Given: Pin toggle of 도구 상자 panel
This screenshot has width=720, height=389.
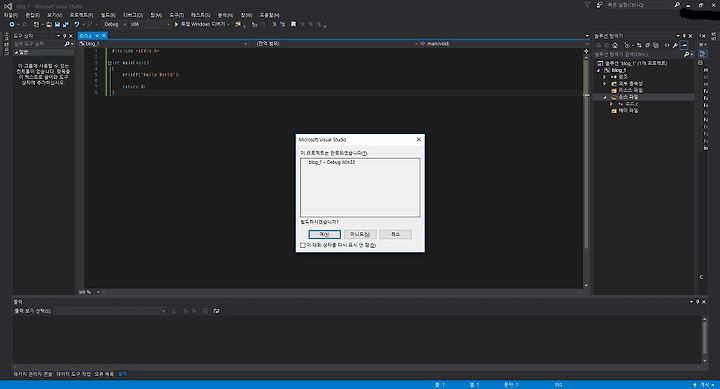Looking at the screenshot, I should click(64, 36).
